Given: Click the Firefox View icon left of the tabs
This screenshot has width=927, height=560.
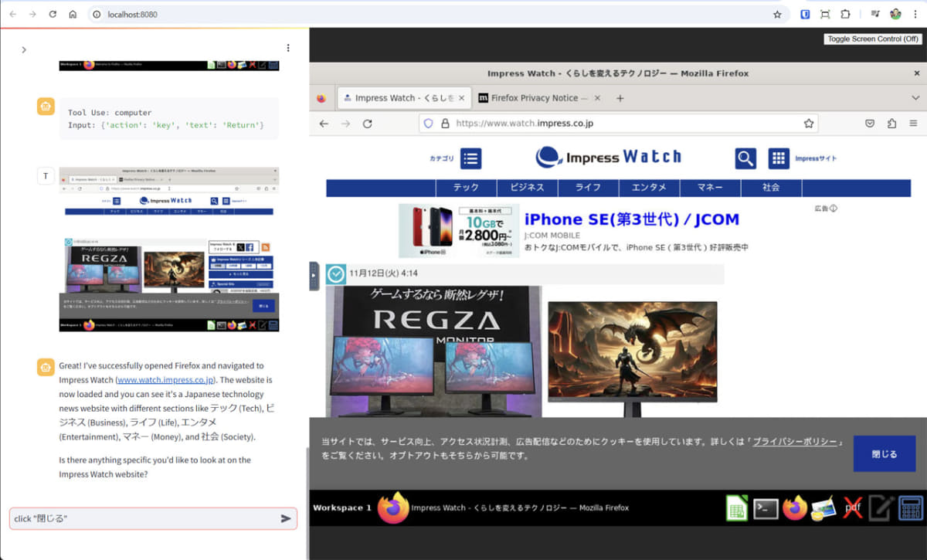Looking at the screenshot, I should coord(321,98).
